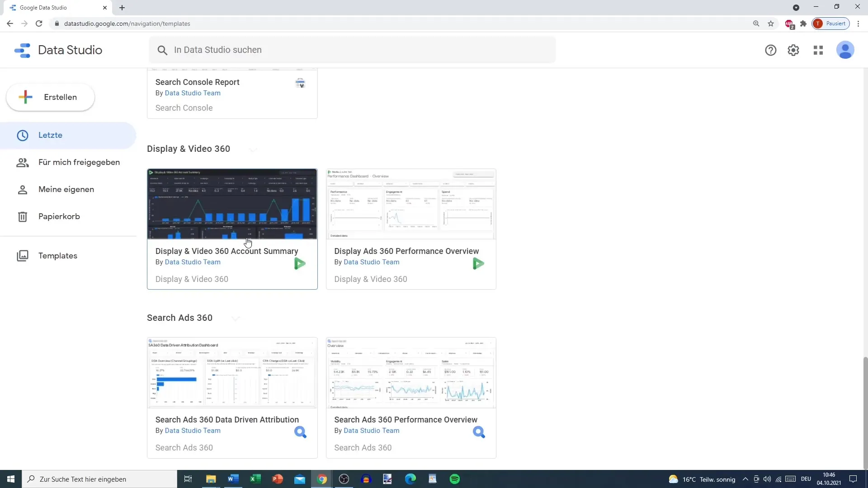Viewport: 868px width, 488px height.
Task: Click the green icon on Account Summary card
Action: [x=300, y=263]
